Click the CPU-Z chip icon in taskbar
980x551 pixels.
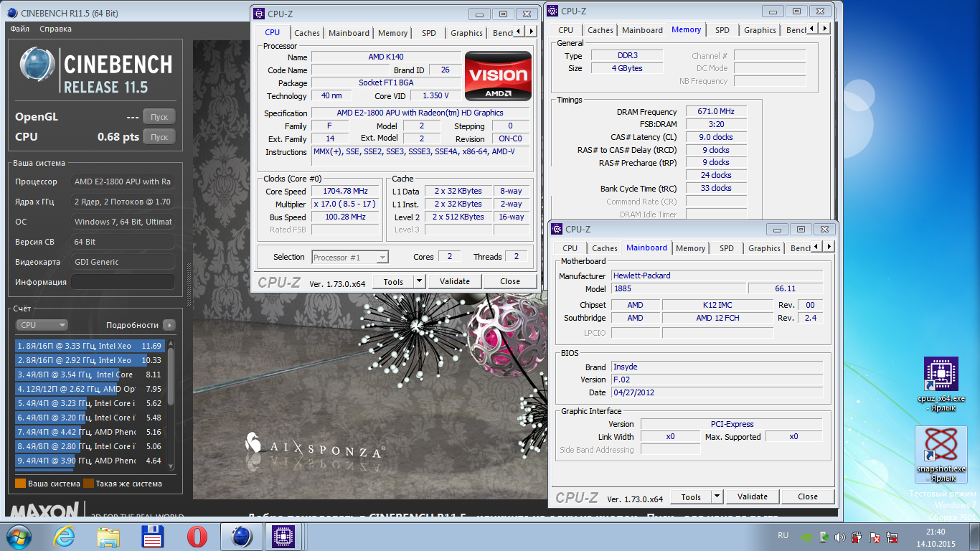[285, 536]
